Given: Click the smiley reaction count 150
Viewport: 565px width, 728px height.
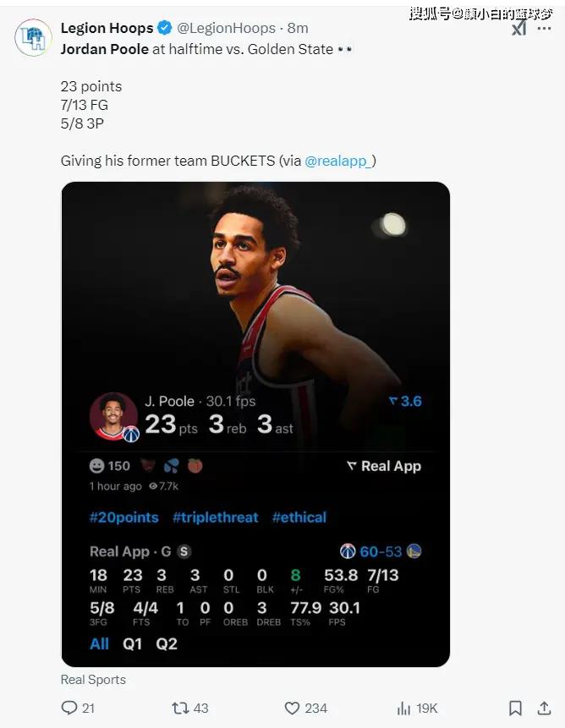Looking at the screenshot, I should (110, 466).
